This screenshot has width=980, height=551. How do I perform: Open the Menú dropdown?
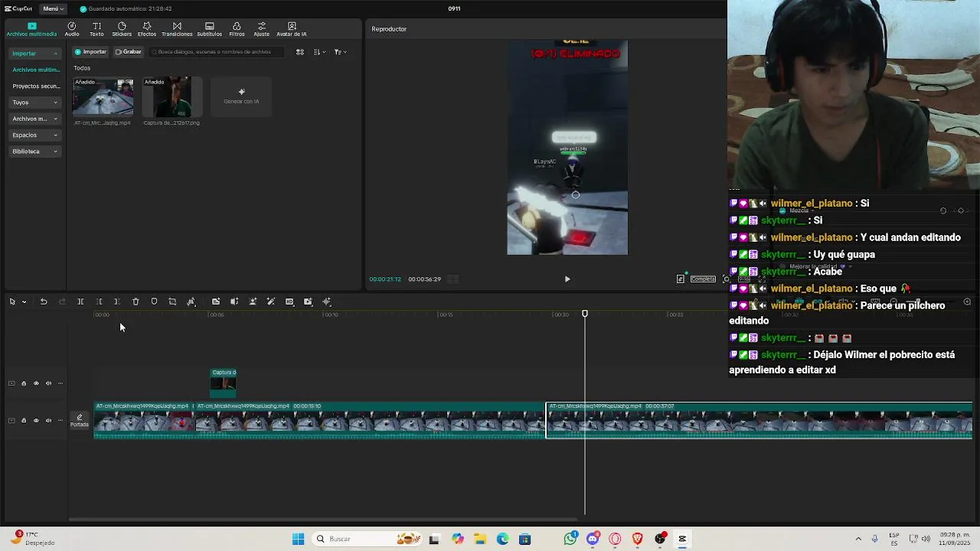coord(53,8)
